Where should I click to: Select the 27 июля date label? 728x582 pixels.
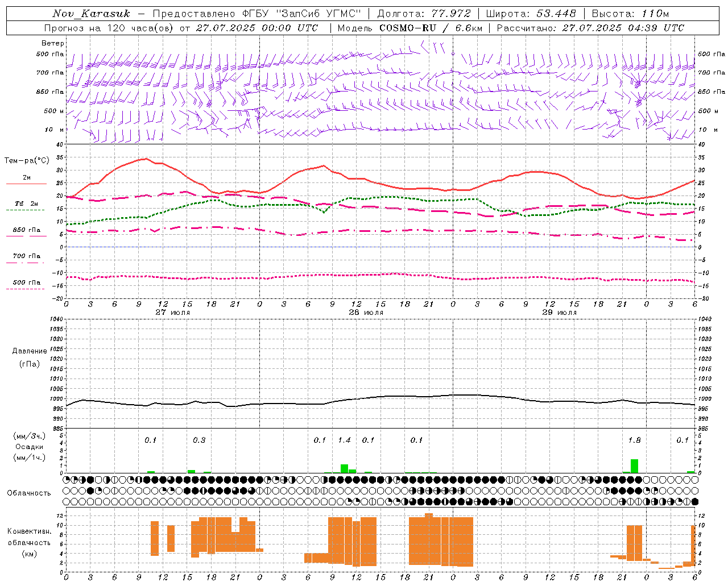[x=173, y=312]
